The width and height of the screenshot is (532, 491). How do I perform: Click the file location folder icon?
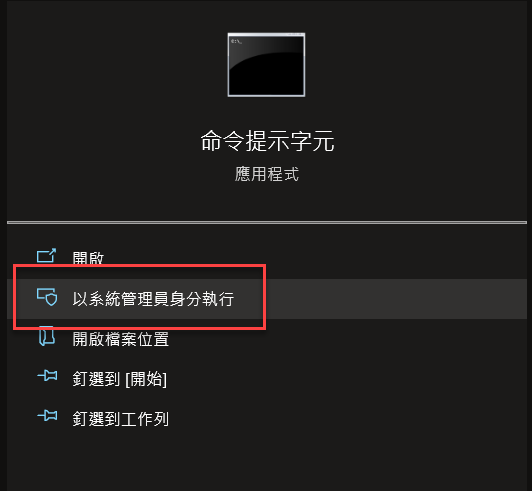click(46, 336)
